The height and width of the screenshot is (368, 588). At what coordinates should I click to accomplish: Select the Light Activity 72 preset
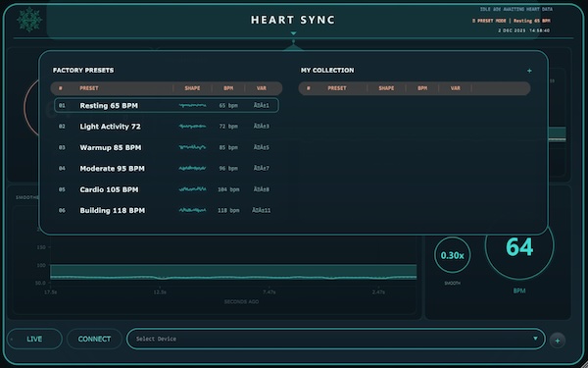167,127
